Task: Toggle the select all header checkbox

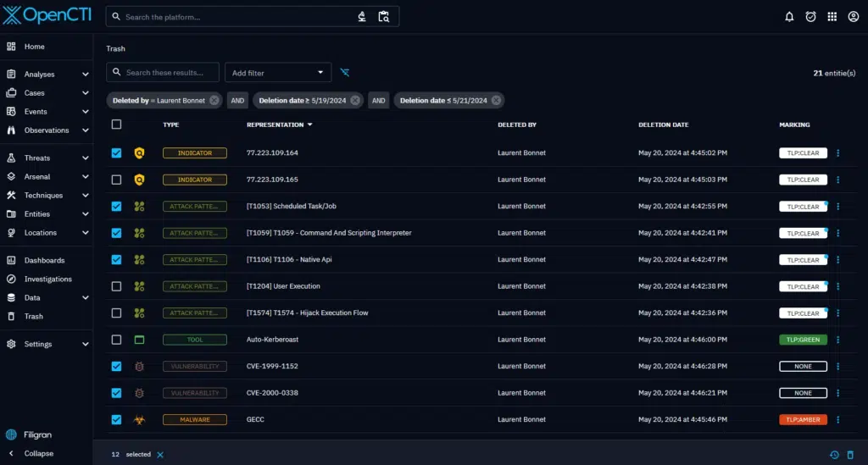Action: pos(116,125)
